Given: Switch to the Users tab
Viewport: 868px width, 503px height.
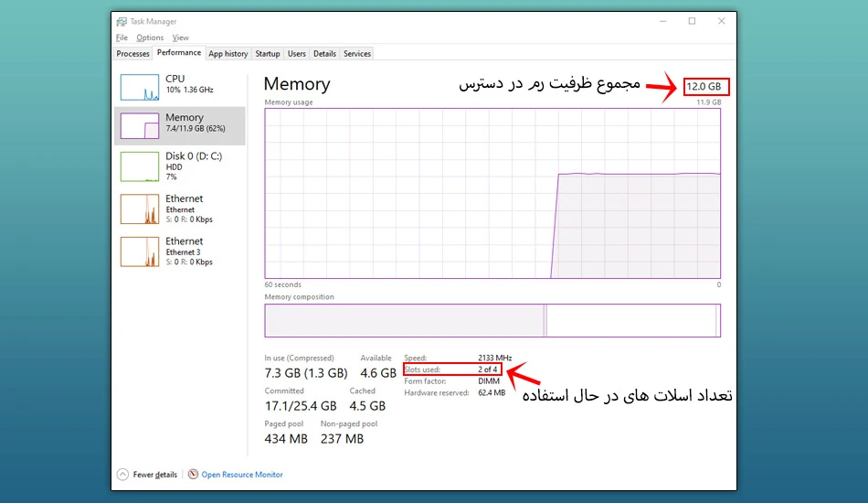Looking at the screenshot, I should pos(297,54).
